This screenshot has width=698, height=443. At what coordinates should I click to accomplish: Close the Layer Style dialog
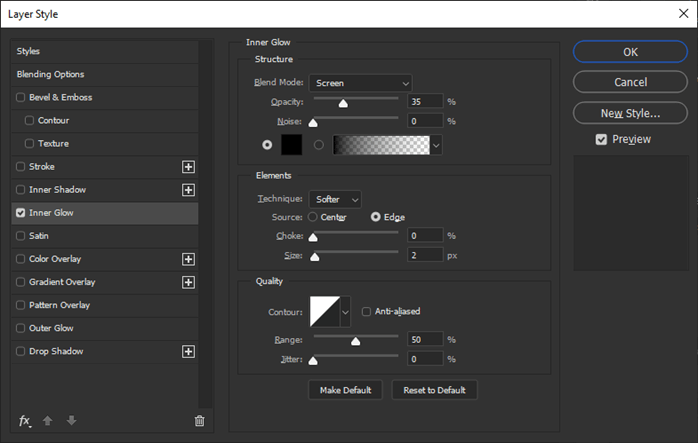[x=683, y=14]
